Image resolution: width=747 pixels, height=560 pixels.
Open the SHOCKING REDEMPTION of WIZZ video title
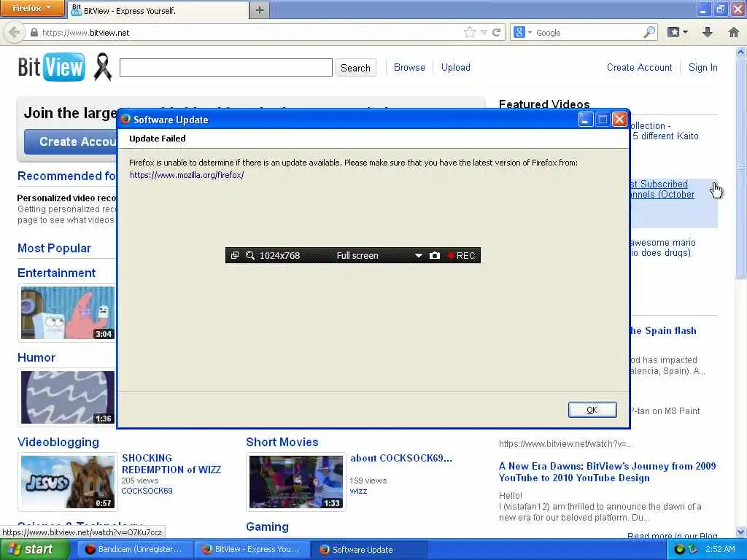(x=171, y=464)
